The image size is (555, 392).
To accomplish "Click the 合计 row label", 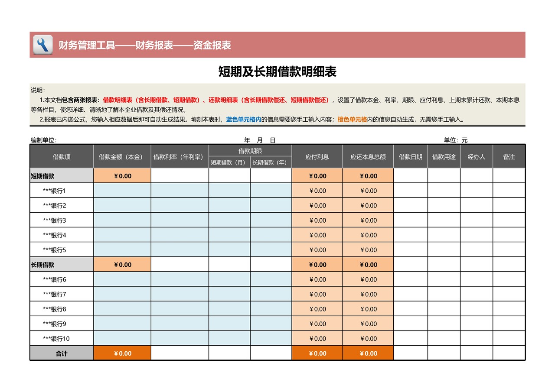I will (x=61, y=353).
